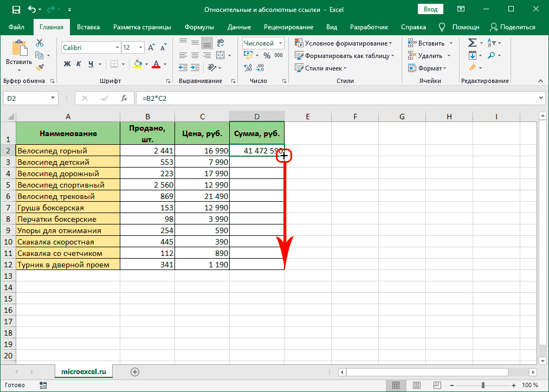Open the Формулы ribbon tab
Image resolution: width=549 pixels, height=392 pixels.
point(199,27)
